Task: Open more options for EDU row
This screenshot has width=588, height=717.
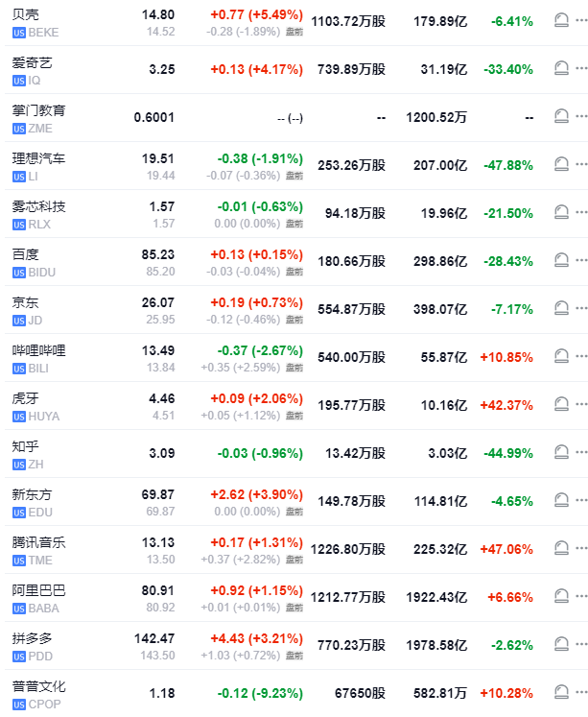Action: 581,500
